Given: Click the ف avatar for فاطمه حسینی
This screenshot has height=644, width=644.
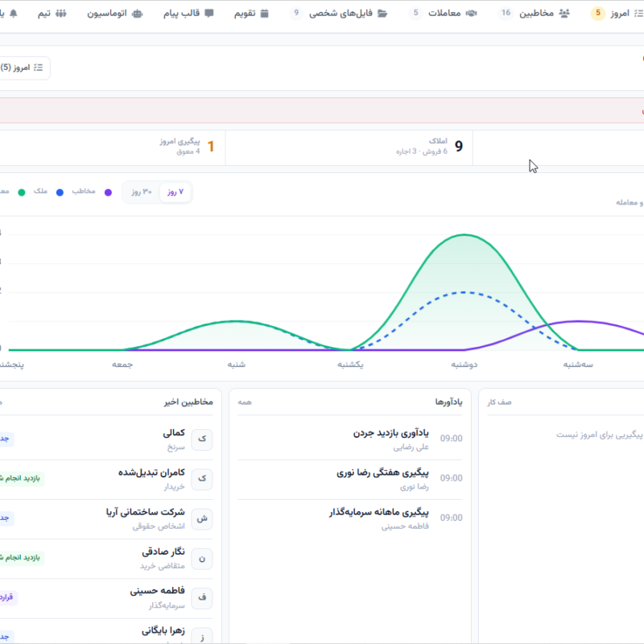Looking at the screenshot, I should [x=202, y=598].
